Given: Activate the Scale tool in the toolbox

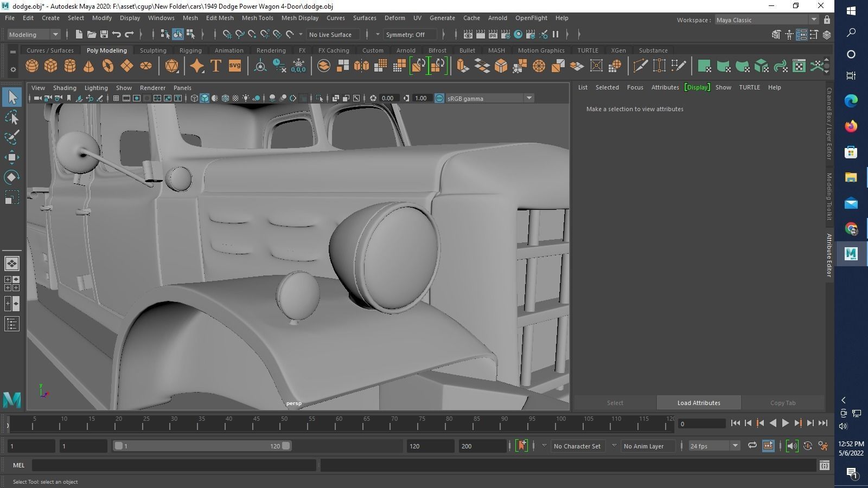Looking at the screenshot, I should [12, 197].
